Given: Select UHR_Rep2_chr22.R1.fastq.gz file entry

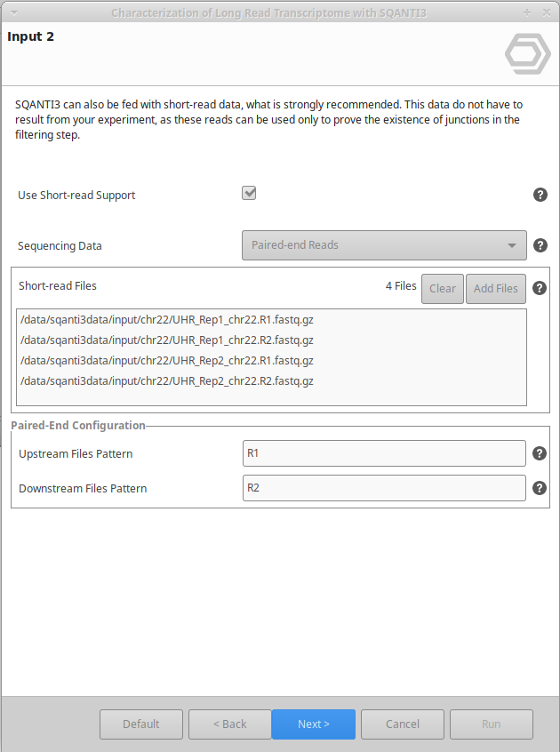Looking at the screenshot, I should pyautogui.click(x=166, y=361).
